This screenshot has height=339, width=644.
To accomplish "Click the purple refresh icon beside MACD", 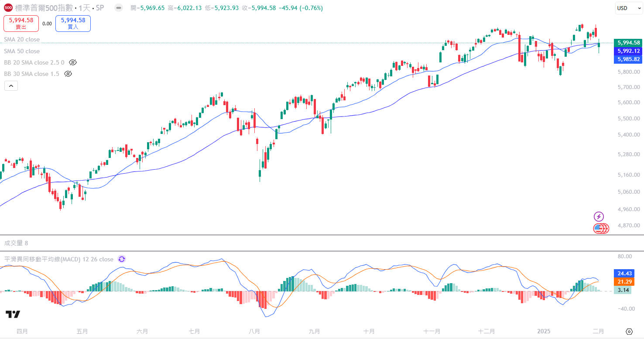I will [x=122, y=259].
